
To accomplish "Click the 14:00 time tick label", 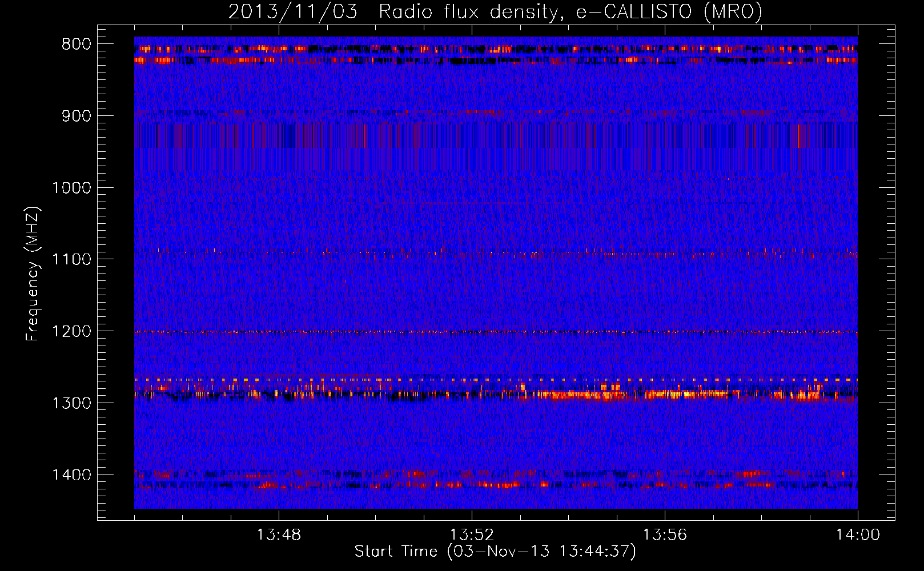I will coord(858,535).
